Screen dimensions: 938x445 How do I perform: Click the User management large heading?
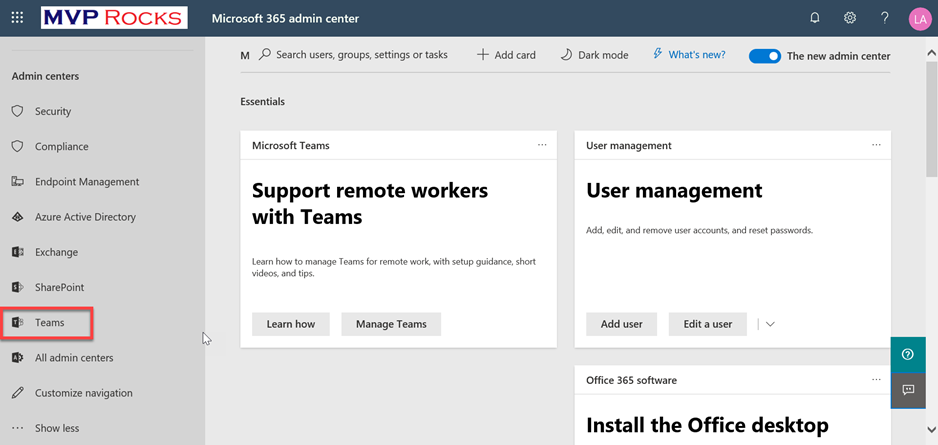coord(674,191)
